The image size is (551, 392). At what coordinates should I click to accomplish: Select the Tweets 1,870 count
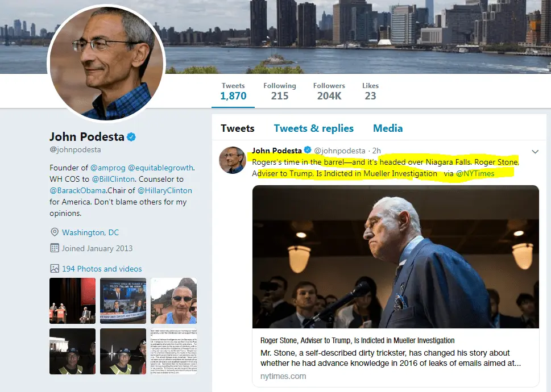tap(233, 91)
